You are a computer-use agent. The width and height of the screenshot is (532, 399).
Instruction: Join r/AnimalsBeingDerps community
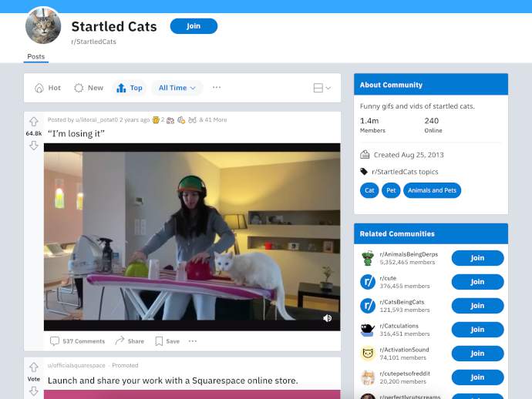coord(477,258)
